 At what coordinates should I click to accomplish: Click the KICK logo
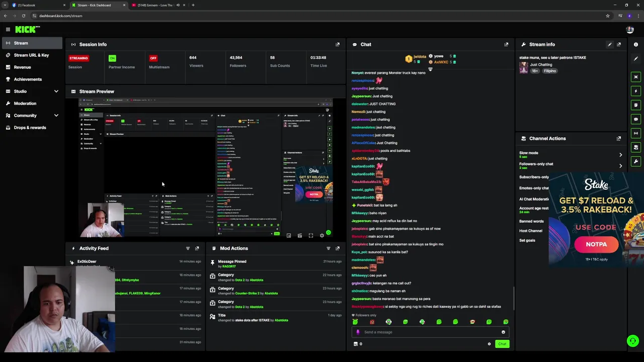click(27, 30)
